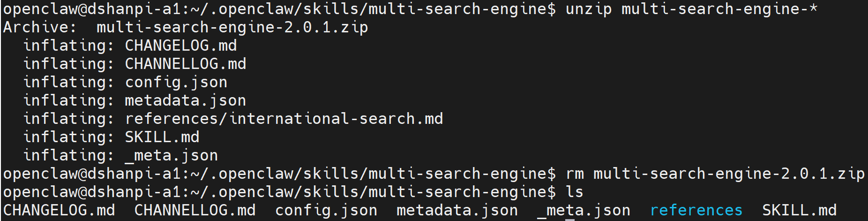The height and width of the screenshot is (221, 868).
Task: Click the blue references directory name
Action: coord(696,210)
